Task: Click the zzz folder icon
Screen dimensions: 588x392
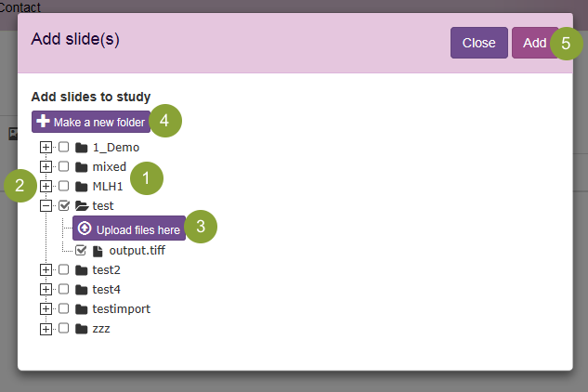Action: pyautogui.click(x=81, y=329)
